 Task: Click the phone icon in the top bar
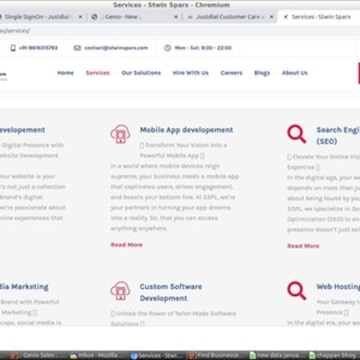(13, 48)
